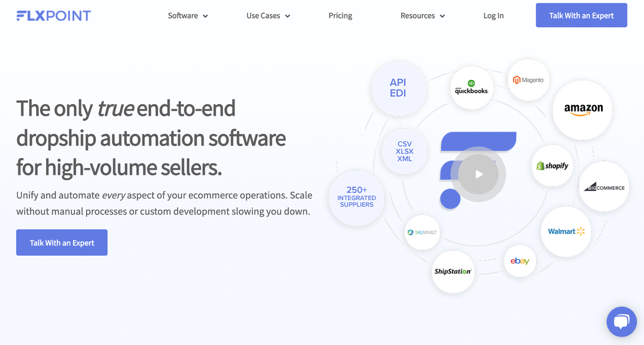This screenshot has width=644, height=345.
Task: Click the eBay logo bubble
Action: 520,261
